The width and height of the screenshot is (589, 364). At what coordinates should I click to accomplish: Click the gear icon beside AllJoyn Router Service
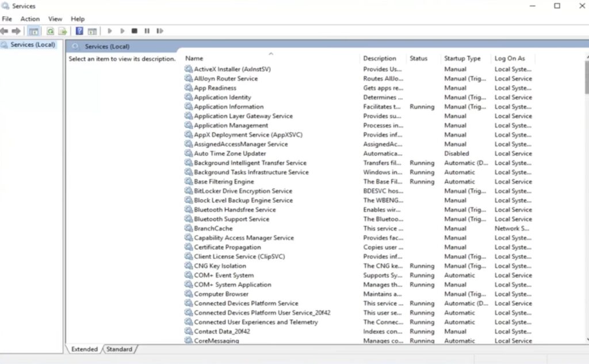189,78
